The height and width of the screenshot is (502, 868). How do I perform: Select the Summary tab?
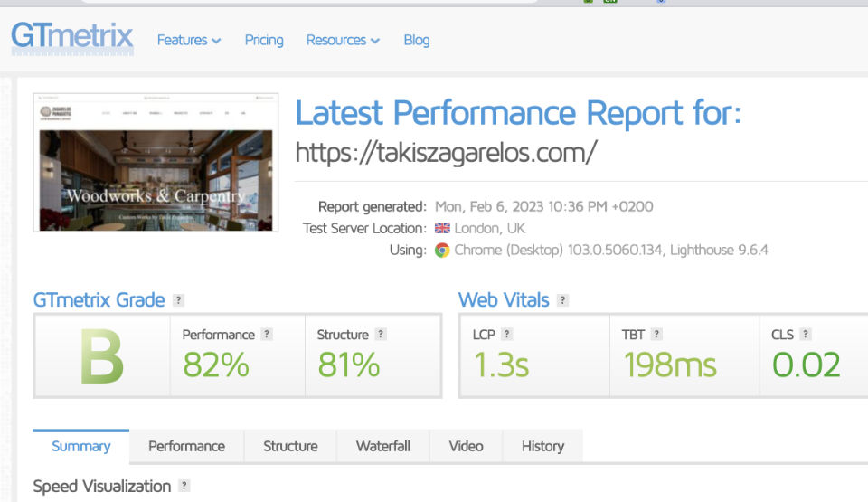[80, 446]
